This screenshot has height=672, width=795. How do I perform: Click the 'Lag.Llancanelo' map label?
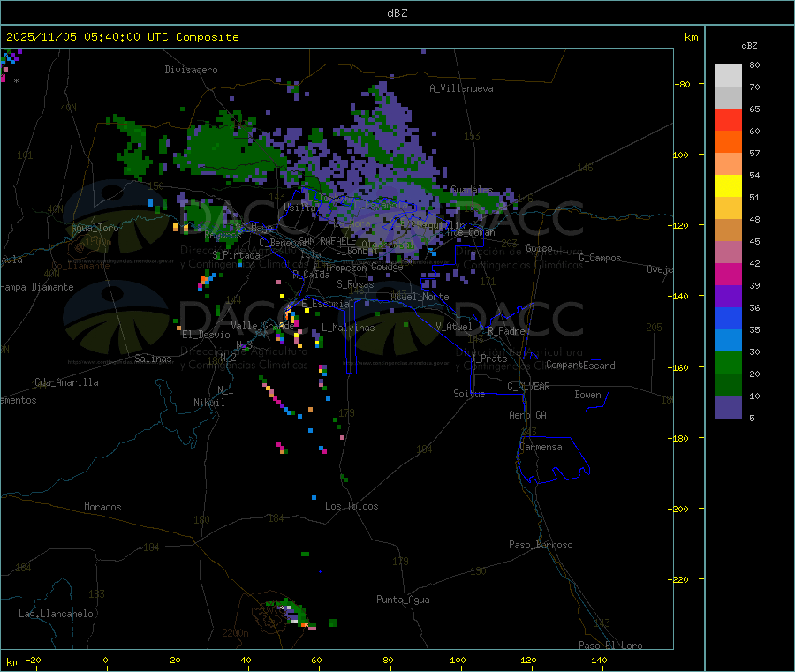(57, 614)
